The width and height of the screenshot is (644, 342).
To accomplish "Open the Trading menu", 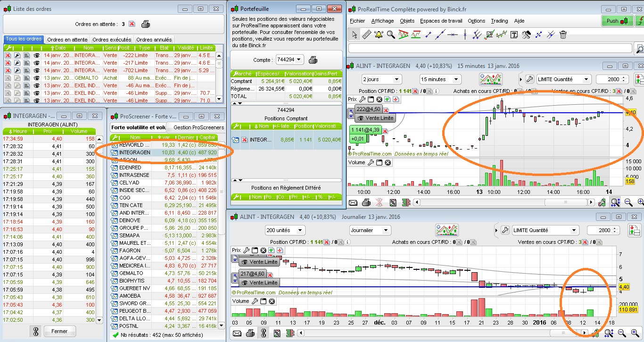I will coord(499,21).
